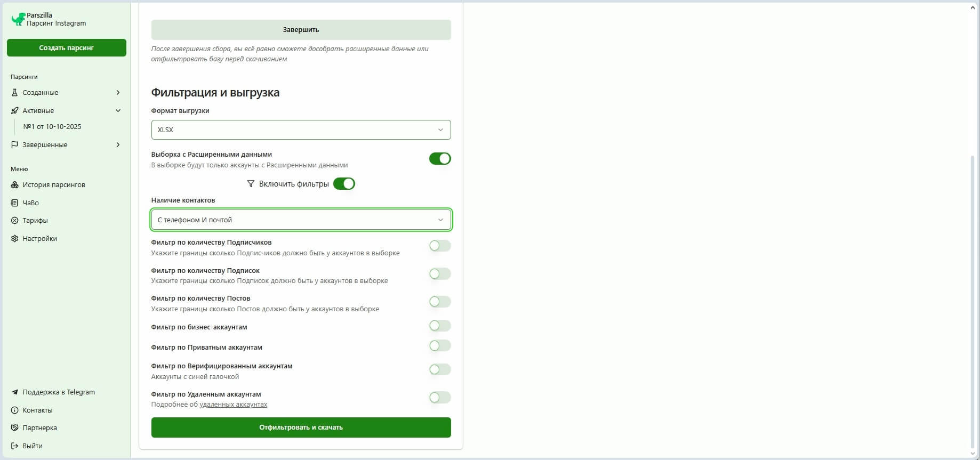This screenshot has height=460, width=980.
Task: Toggle Фильтр по бизнес-аккаунтам
Action: click(440, 326)
